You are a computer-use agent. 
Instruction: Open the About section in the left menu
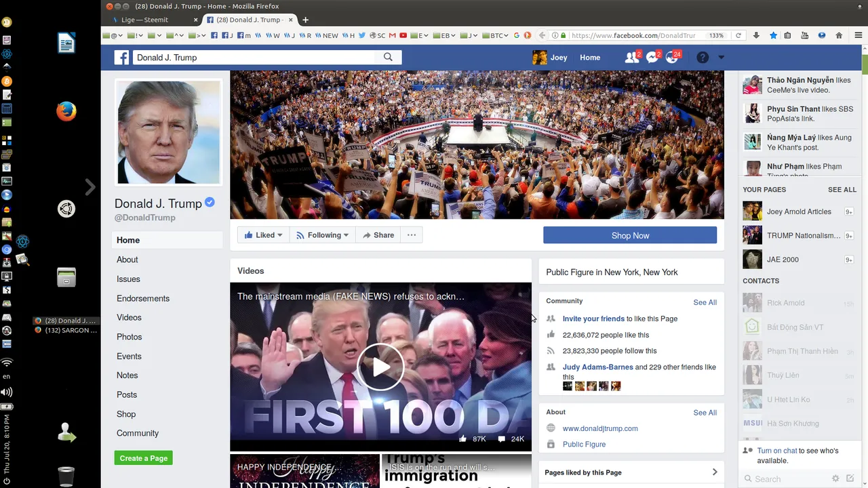127,260
